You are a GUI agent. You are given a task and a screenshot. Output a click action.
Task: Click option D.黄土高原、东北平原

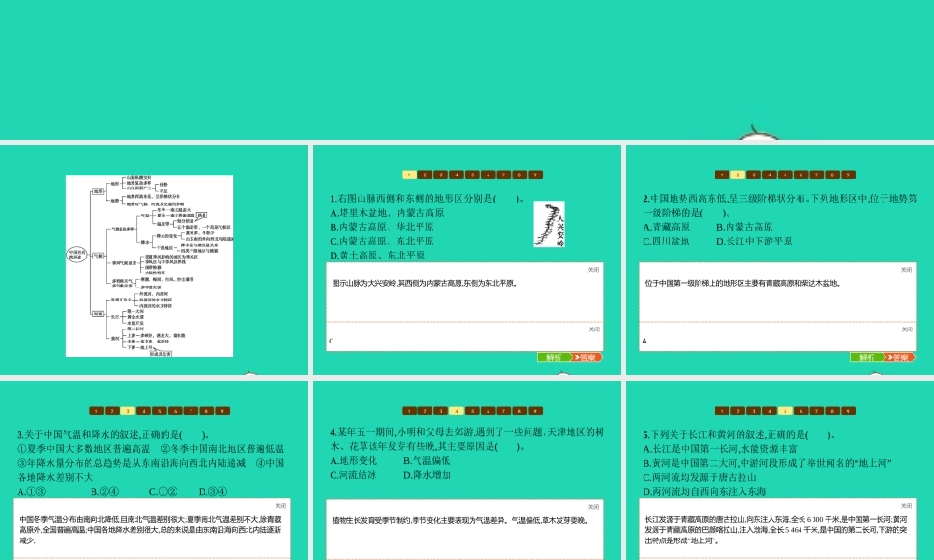377,256
